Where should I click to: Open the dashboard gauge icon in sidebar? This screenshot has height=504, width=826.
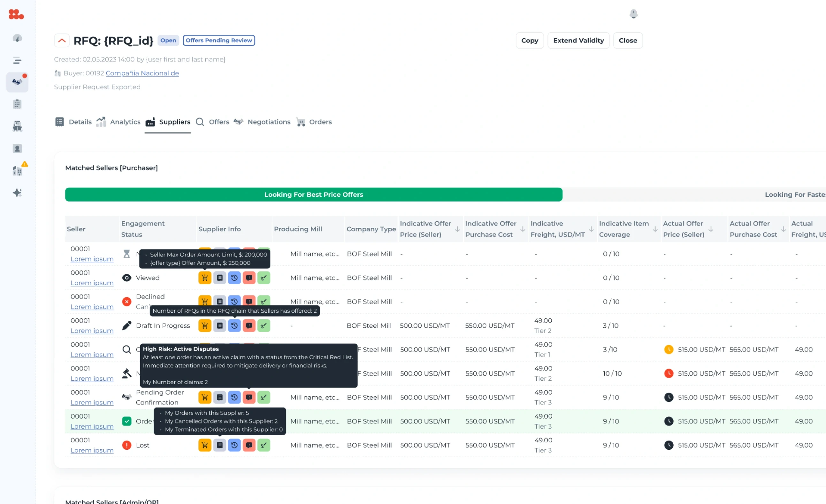pyautogui.click(x=17, y=38)
